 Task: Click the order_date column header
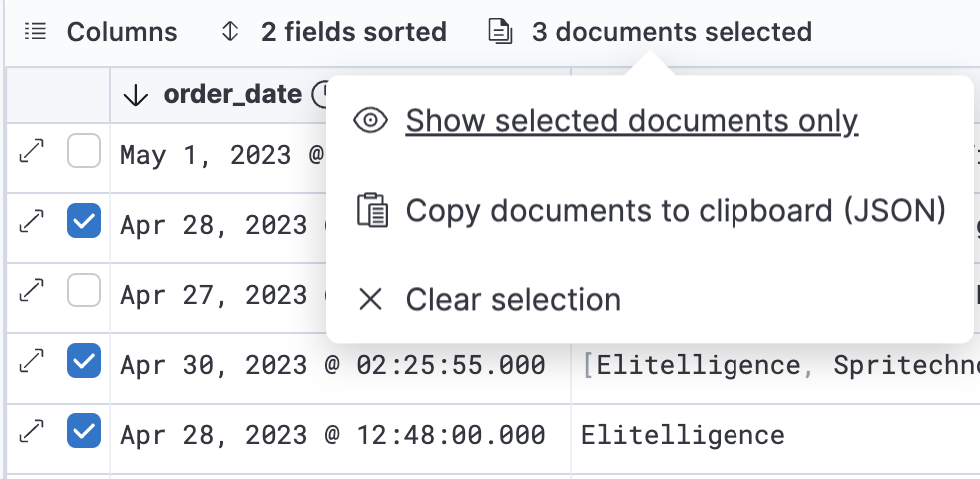tap(232, 95)
